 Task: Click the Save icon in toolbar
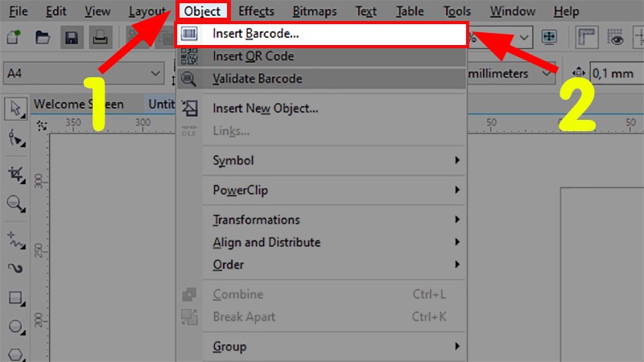tap(71, 38)
